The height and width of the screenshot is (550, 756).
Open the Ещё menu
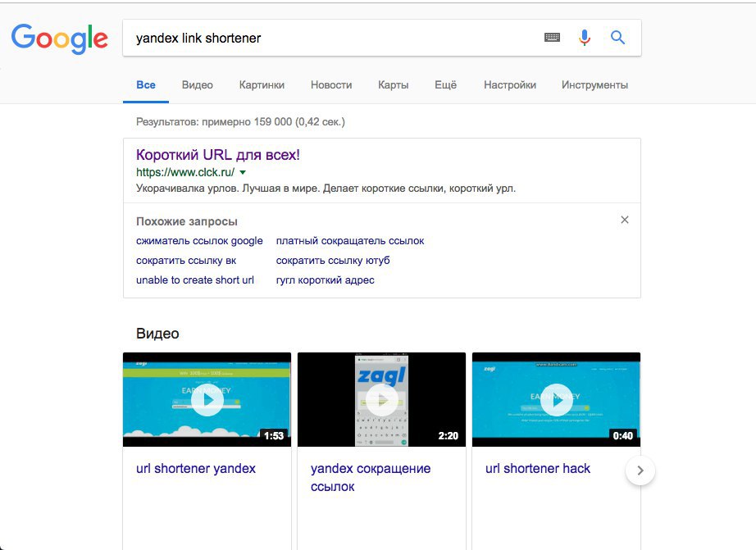[x=445, y=85]
